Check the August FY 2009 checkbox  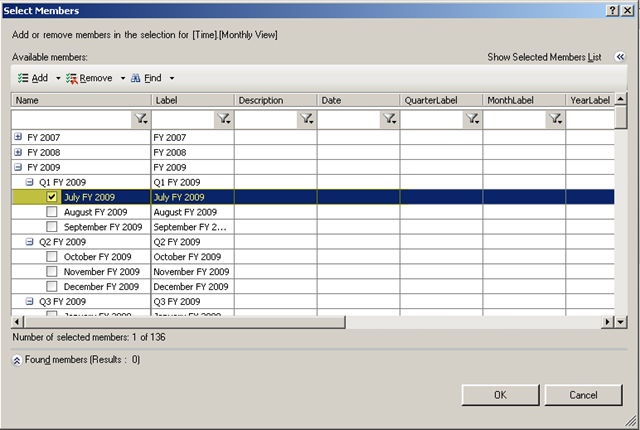pyautogui.click(x=51, y=212)
